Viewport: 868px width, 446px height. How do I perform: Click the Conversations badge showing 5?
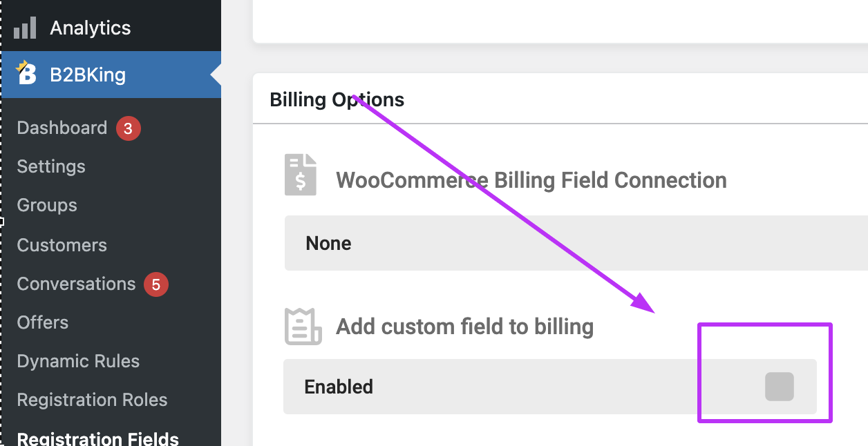click(x=156, y=284)
